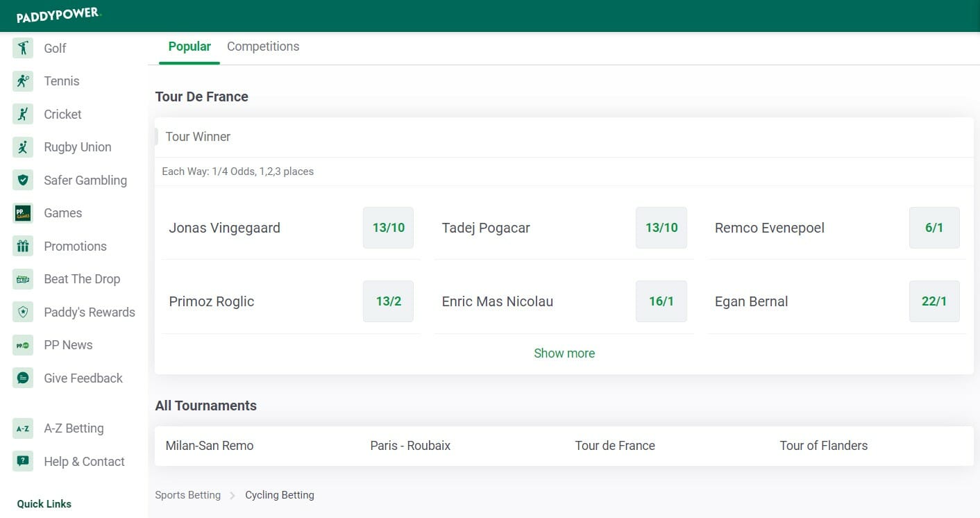Click the Tour De France section heading
This screenshot has width=980, height=518.
(x=201, y=97)
